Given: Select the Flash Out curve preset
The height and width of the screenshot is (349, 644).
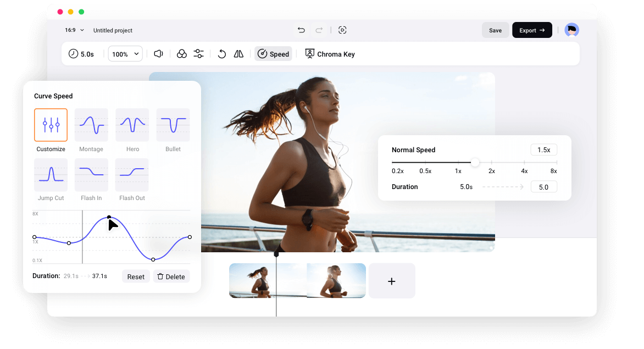Looking at the screenshot, I should pos(132,175).
